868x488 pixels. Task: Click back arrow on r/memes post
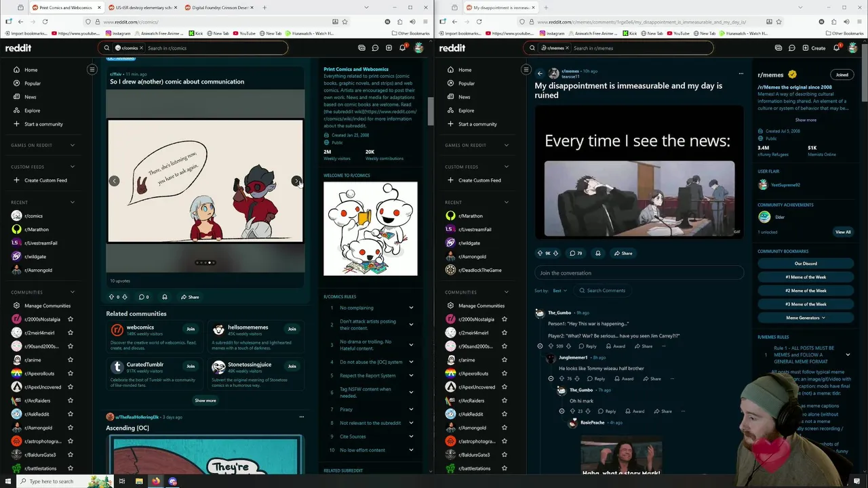pos(540,73)
